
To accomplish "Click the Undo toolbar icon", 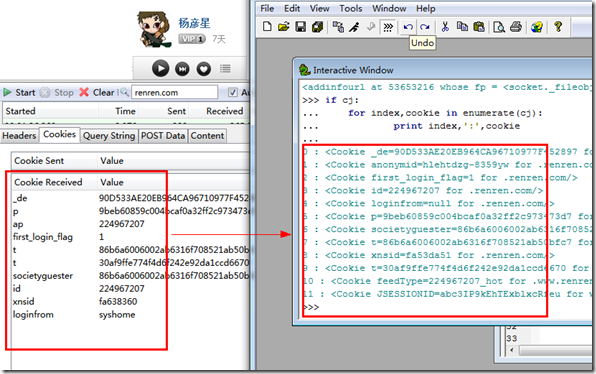I will [408, 27].
